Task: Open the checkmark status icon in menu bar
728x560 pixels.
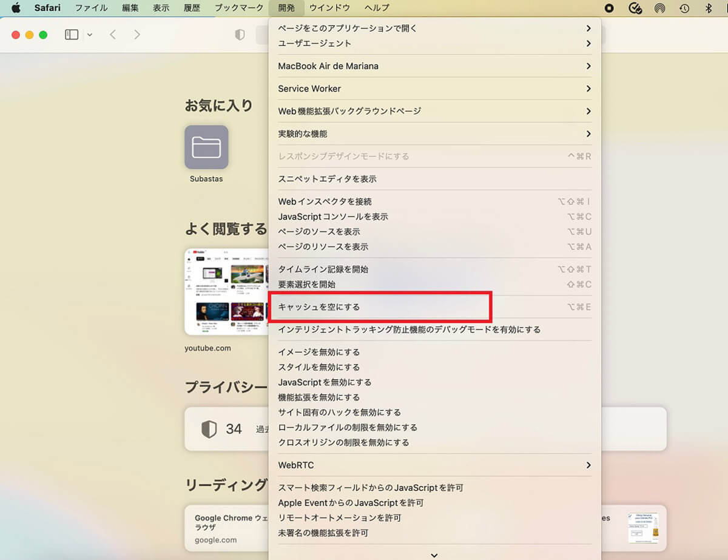Action: [635, 8]
